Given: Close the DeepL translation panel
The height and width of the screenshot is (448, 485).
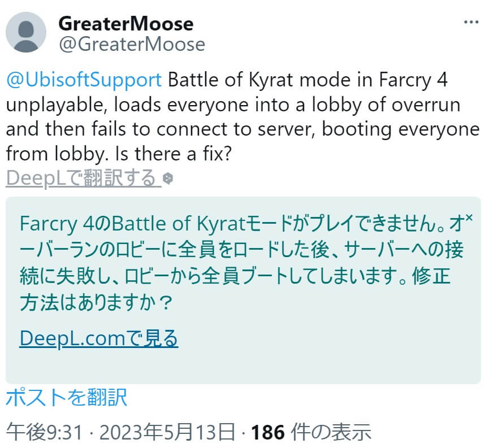Looking at the screenshot, I should 470,218.
